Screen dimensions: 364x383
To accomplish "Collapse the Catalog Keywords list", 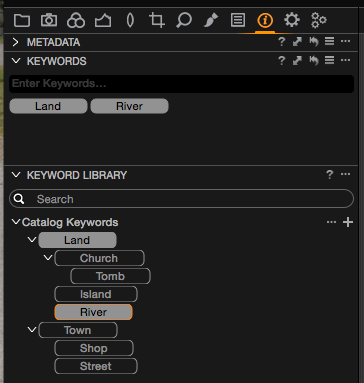I will coord(16,221).
